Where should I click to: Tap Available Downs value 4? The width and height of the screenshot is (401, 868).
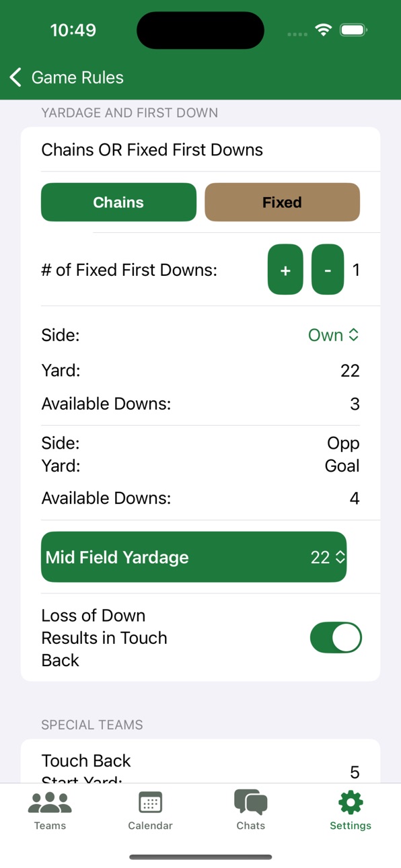355,499
